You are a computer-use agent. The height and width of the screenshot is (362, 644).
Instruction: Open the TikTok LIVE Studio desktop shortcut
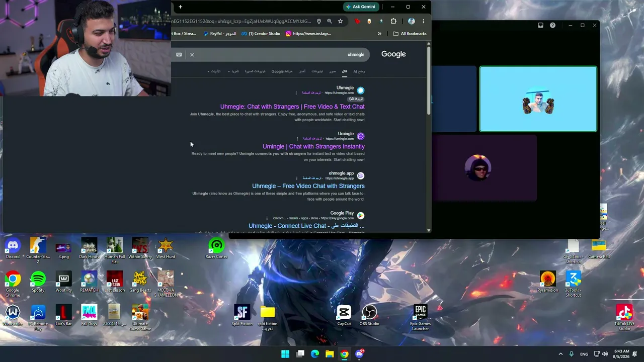[624, 318]
